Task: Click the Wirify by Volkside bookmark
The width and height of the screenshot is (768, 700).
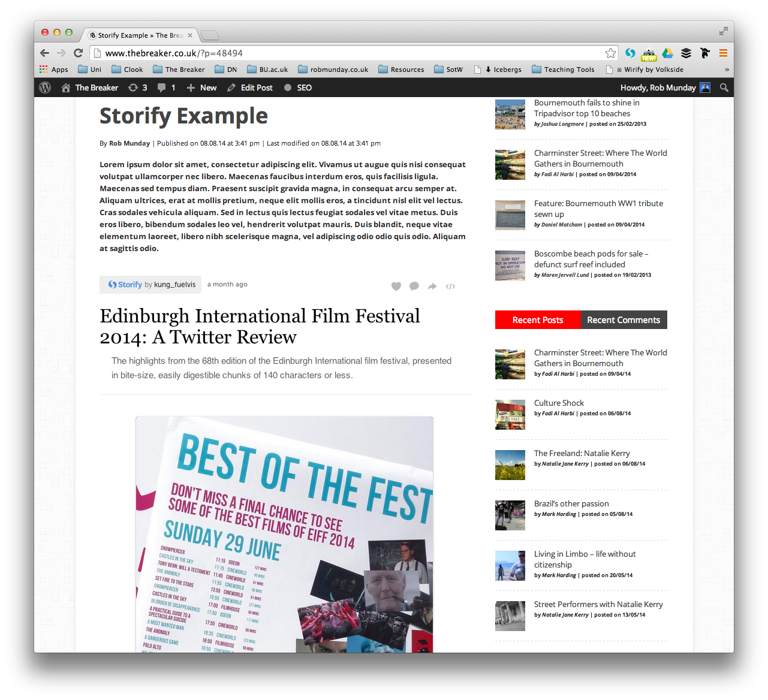Action: (644, 70)
